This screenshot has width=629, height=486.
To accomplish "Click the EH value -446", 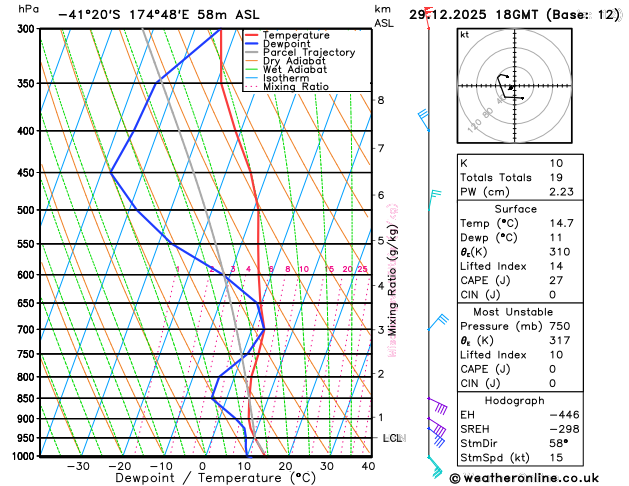I will [x=564, y=415].
